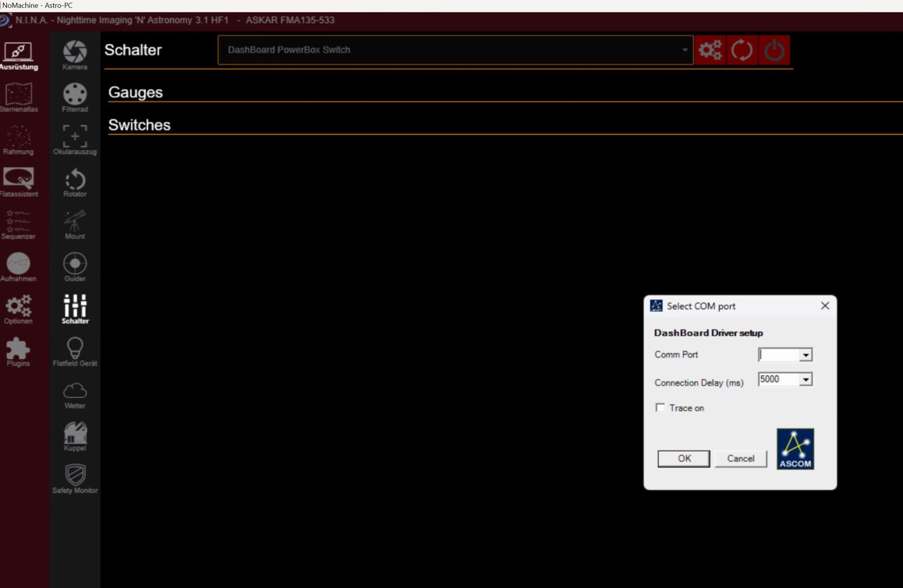Select the Rotator equipment tab
Viewport: 903px width, 588px height.
(x=75, y=182)
